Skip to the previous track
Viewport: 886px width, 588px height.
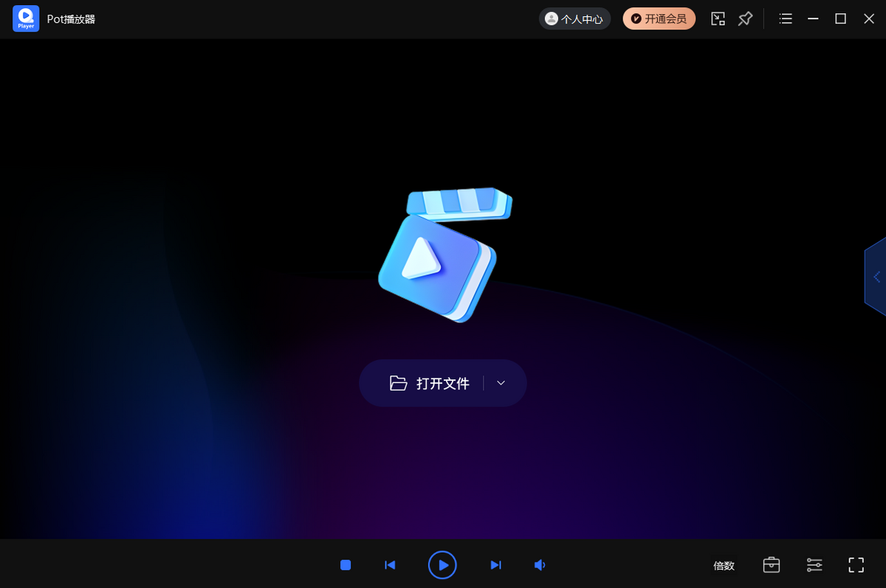[x=390, y=565]
